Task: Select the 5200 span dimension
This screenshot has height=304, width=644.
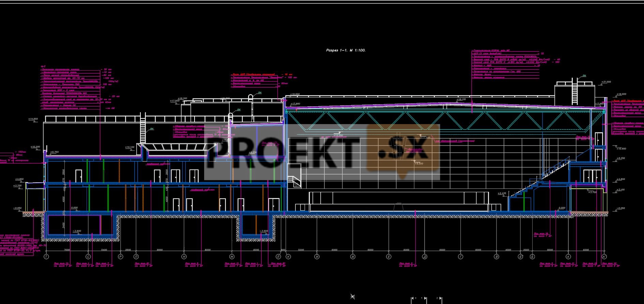Action: (x=301, y=250)
